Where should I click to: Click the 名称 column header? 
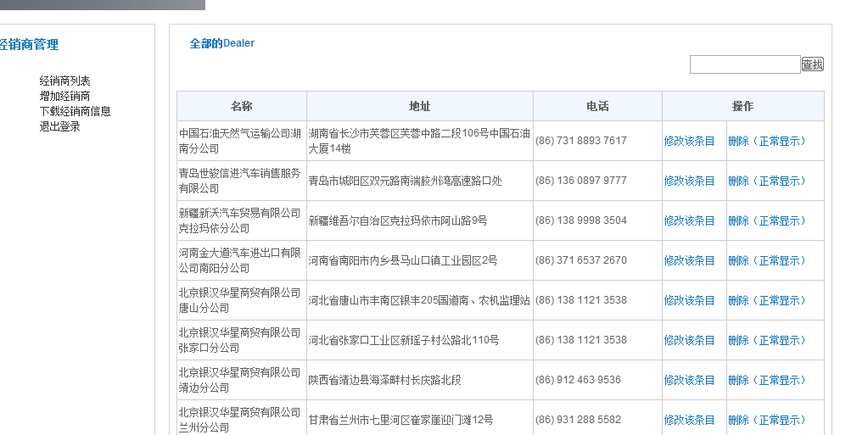tap(242, 106)
